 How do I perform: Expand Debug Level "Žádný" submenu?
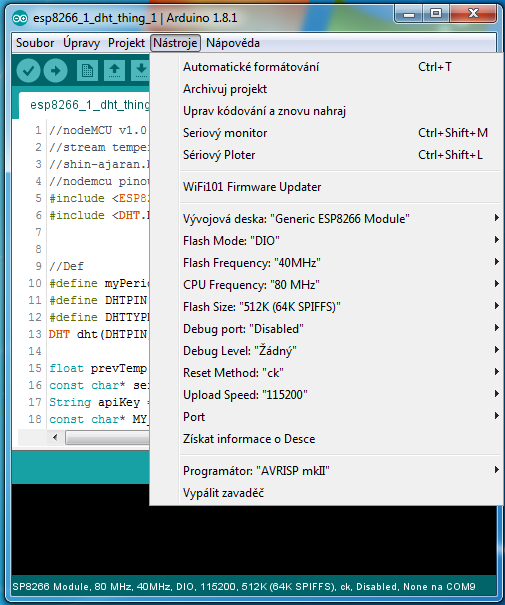[326, 351]
